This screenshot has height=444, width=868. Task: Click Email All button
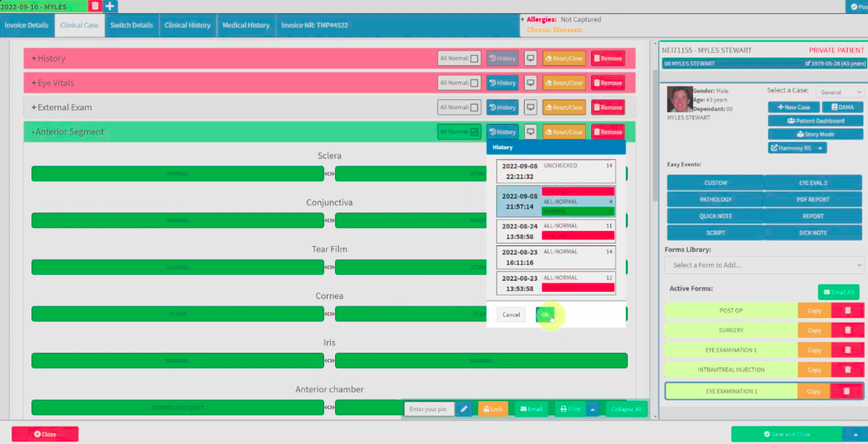point(838,292)
